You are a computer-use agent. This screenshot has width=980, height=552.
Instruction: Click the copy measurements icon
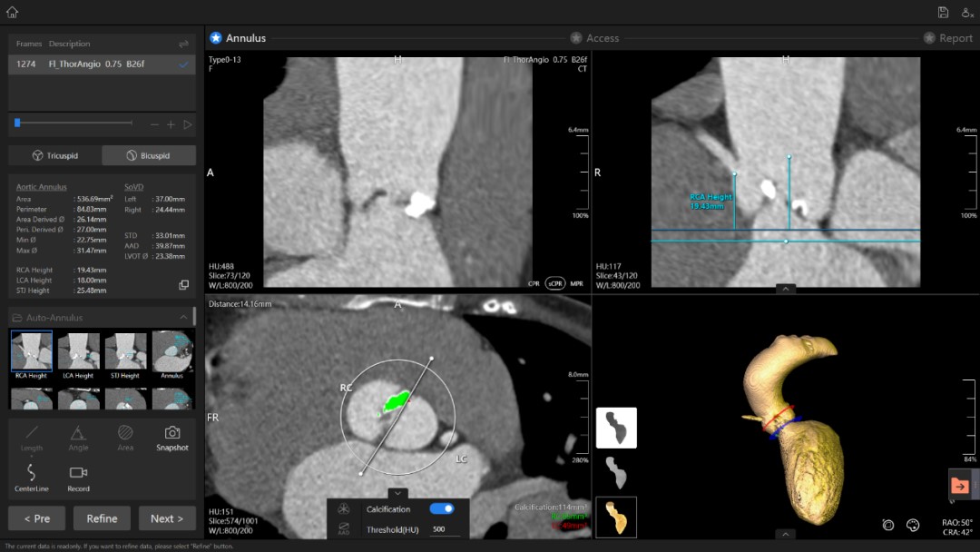[x=183, y=285]
